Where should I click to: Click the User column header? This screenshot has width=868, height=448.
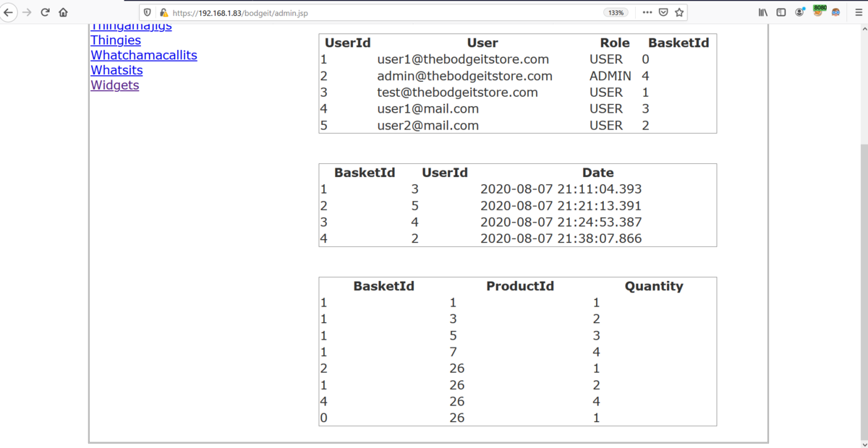pos(482,43)
